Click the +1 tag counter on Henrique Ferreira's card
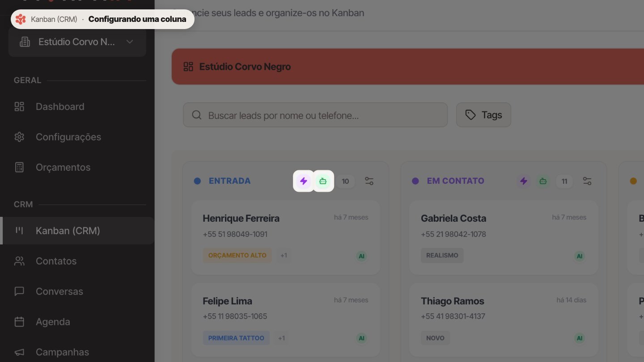 (284, 256)
